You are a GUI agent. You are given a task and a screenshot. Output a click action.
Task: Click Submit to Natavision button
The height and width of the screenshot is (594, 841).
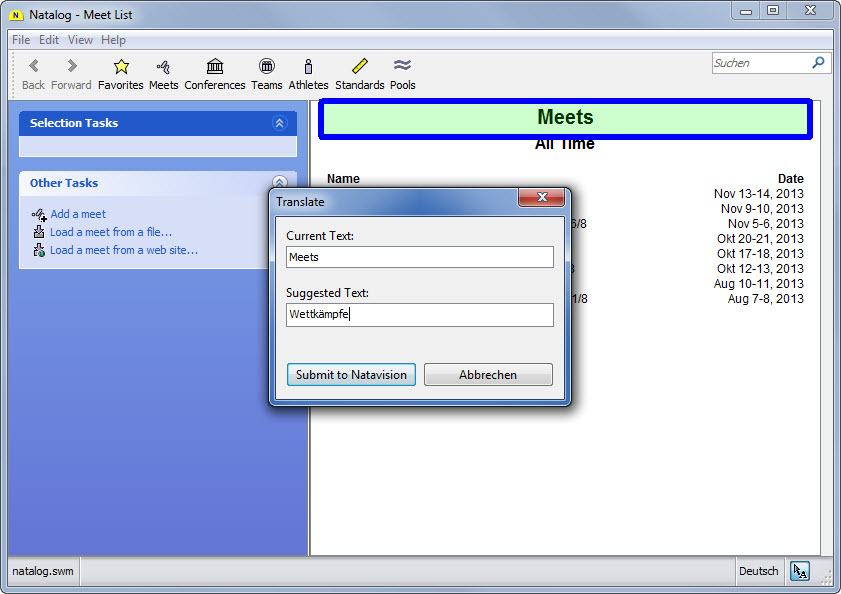click(351, 375)
